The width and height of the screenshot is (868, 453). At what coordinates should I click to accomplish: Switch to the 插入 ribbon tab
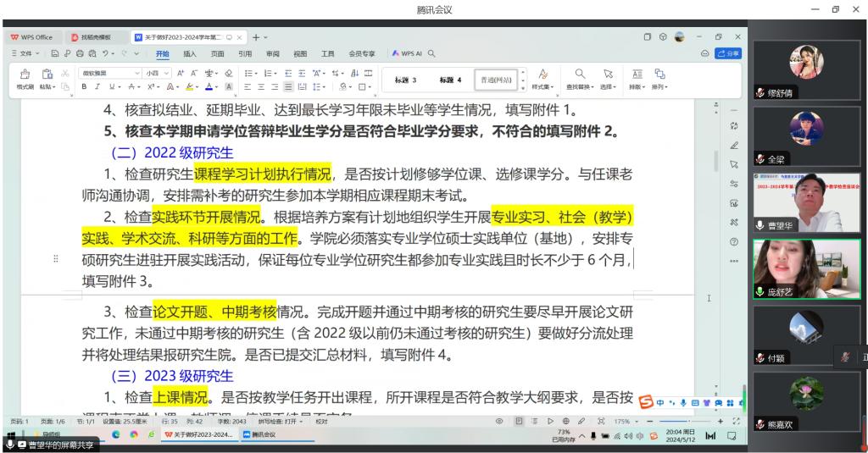[190, 53]
